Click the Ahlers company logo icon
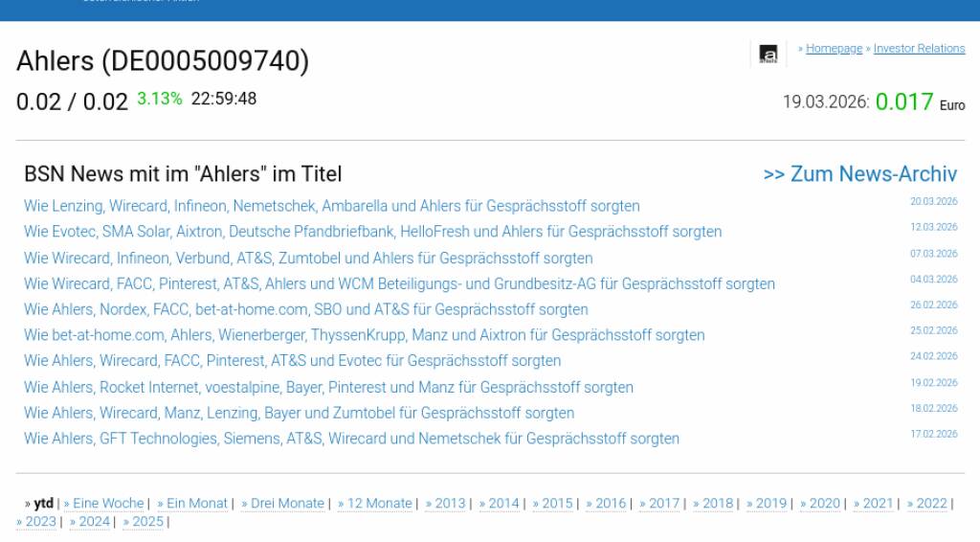980x542 pixels. click(x=768, y=54)
